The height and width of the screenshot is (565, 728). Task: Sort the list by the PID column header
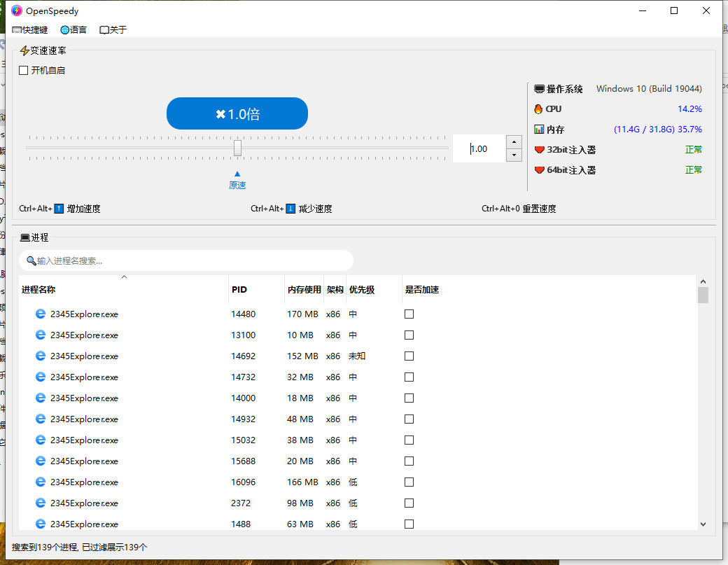coord(257,289)
